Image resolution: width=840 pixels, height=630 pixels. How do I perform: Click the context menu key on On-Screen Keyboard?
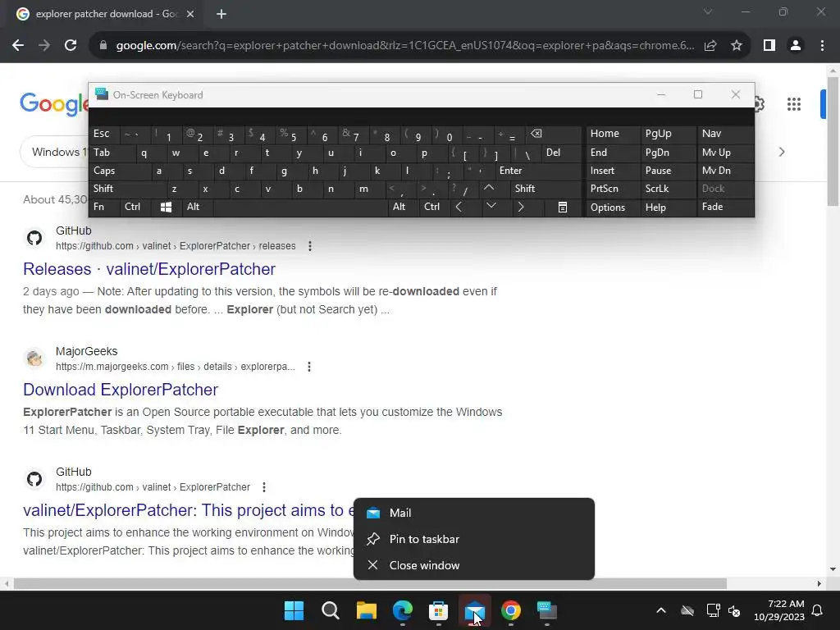coord(563,207)
